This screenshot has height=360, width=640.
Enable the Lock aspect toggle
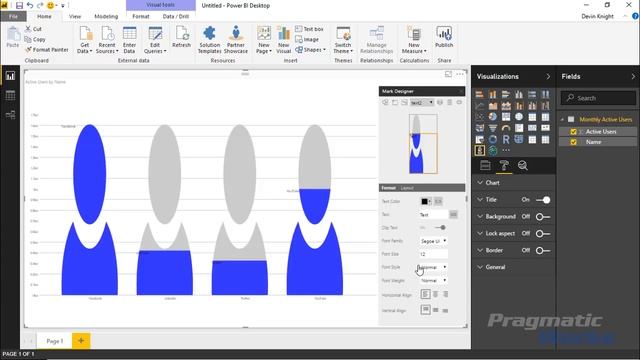[543, 233]
